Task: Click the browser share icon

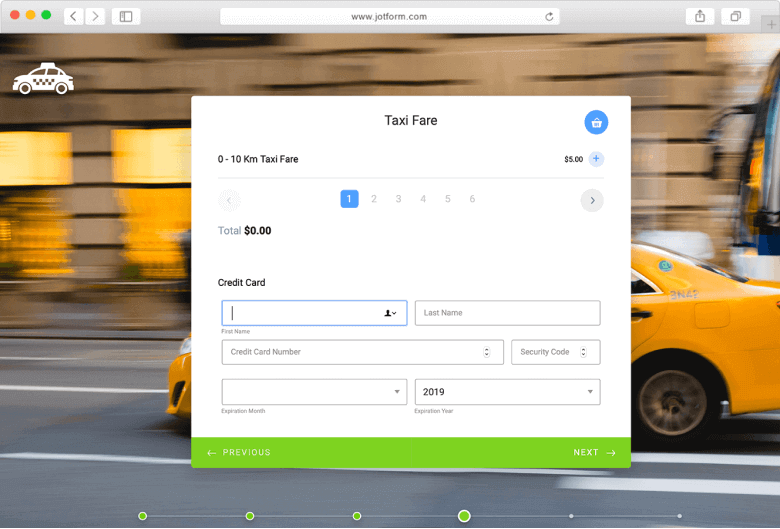Action: click(700, 16)
